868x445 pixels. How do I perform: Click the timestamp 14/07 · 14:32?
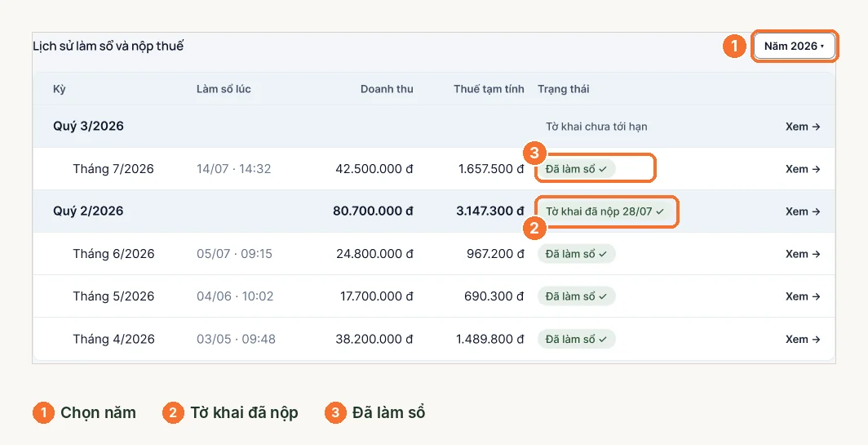233,169
